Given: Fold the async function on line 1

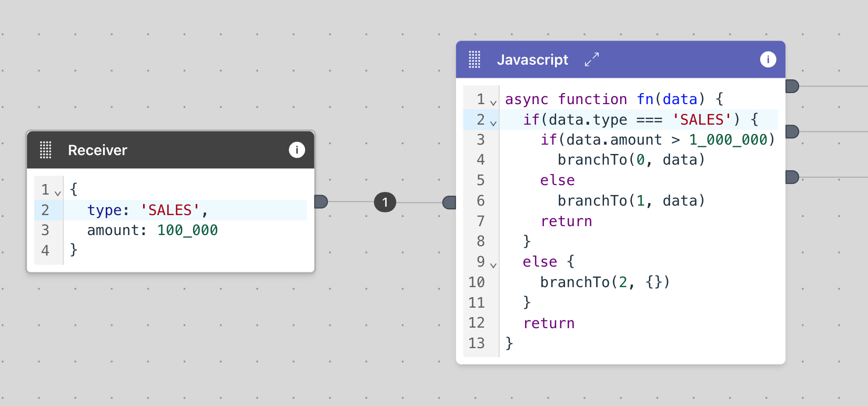Looking at the screenshot, I should (x=493, y=103).
